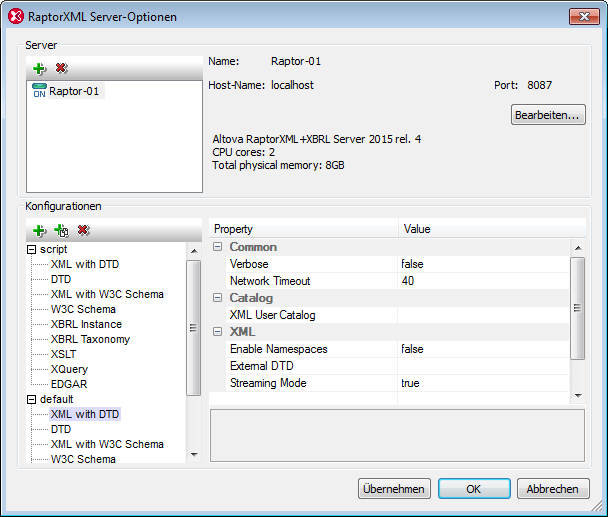This screenshot has width=608, height=517.
Task: Click the duplicate configuration icon
Action: 61,230
